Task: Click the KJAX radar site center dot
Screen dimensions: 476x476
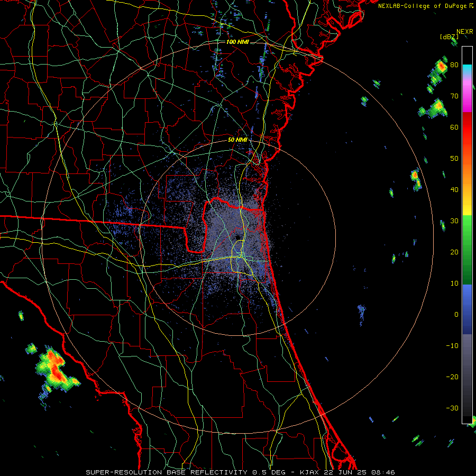Action: pyautogui.click(x=237, y=237)
